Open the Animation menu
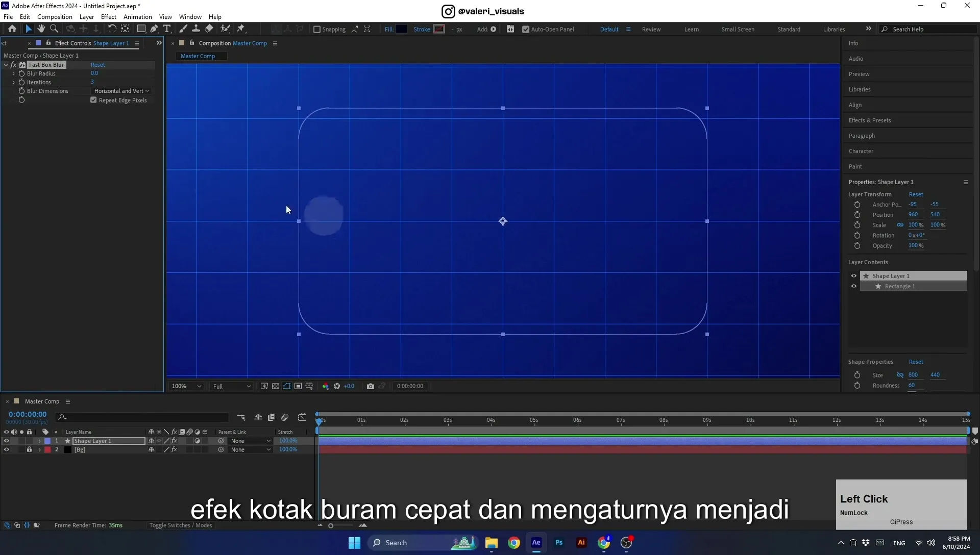The width and height of the screenshot is (980, 555). pos(138,17)
